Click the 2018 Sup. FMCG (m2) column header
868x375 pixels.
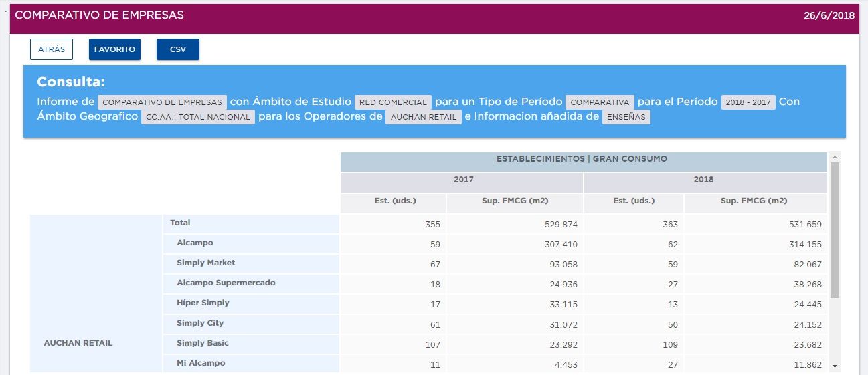pos(756,203)
